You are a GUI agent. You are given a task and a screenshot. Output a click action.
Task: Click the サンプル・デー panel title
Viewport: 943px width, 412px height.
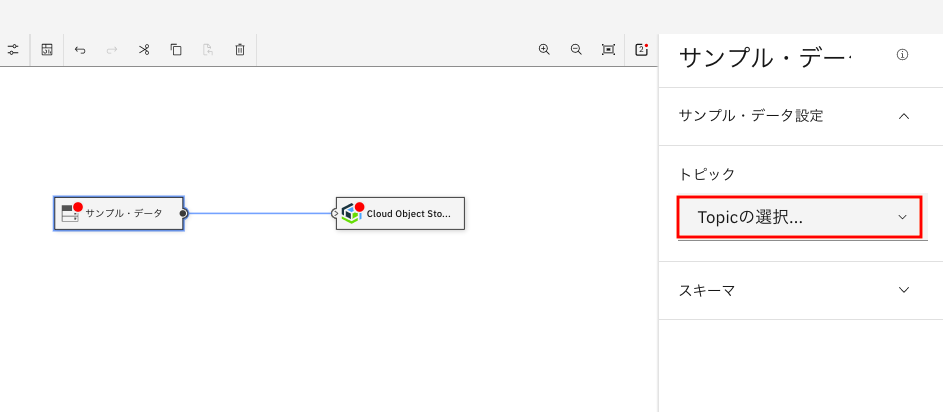[765, 58]
